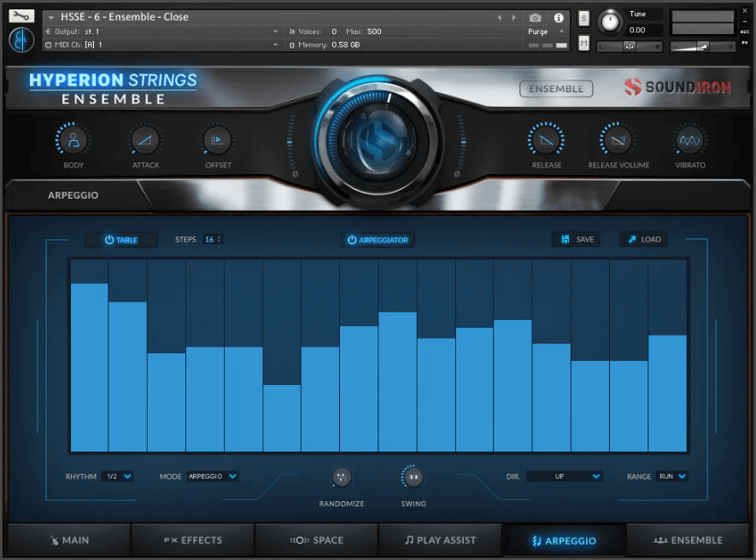The image size is (756, 560).
Task: Click the Tune value 0.00 field
Action: (637, 30)
